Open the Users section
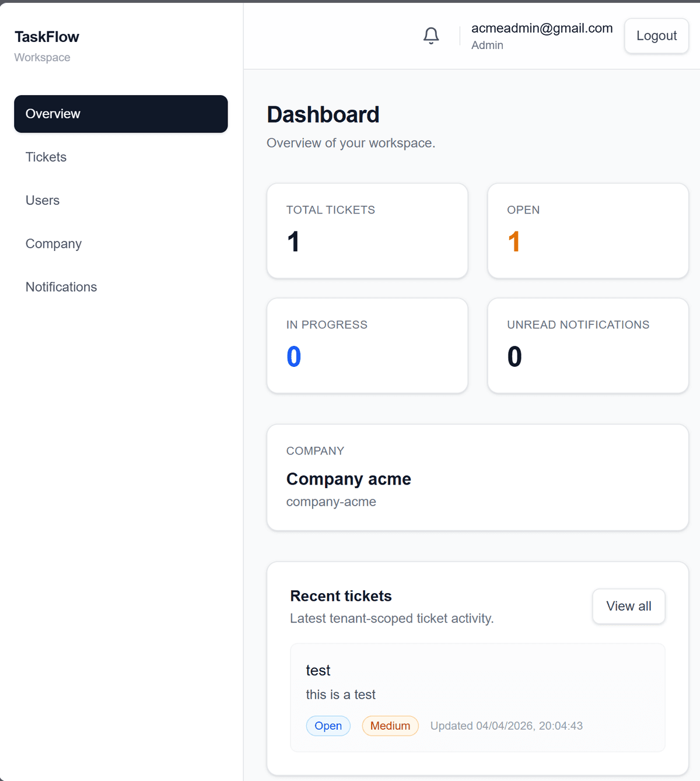The image size is (700, 781). coord(42,200)
